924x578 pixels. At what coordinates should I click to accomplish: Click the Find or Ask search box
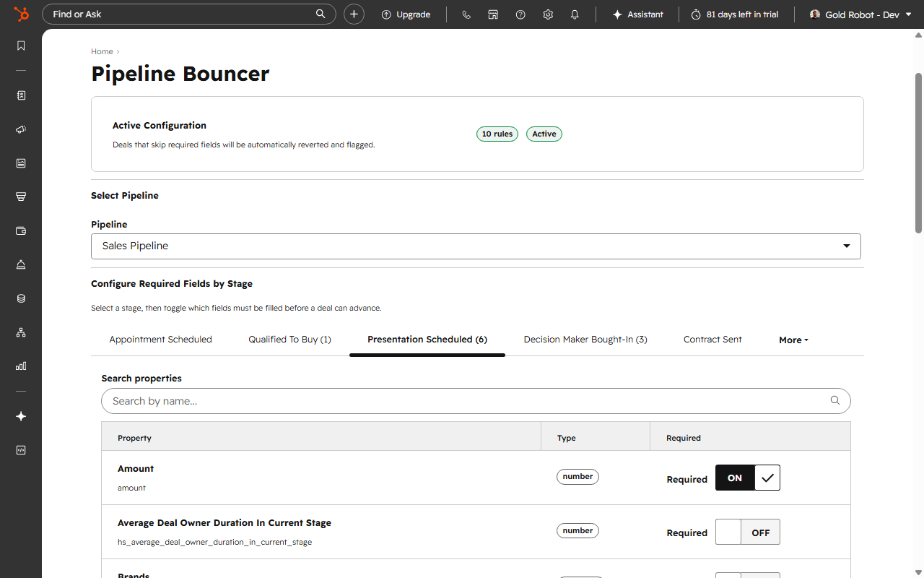click(x=189, y=14)
